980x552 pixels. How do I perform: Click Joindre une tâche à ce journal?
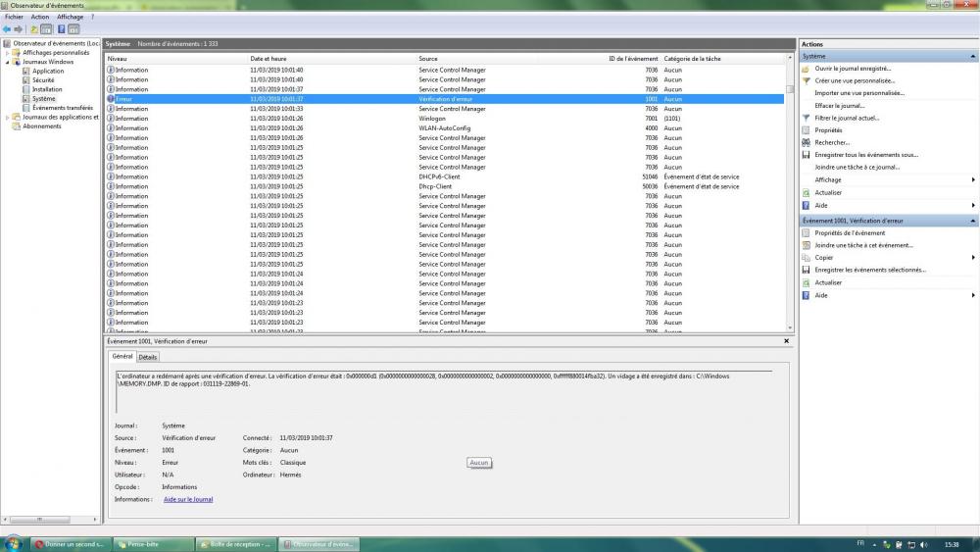857,167
